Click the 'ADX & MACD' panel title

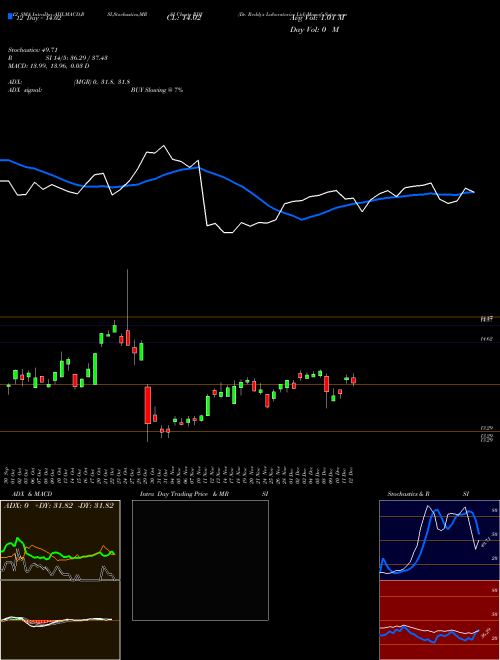coord(32,494)
